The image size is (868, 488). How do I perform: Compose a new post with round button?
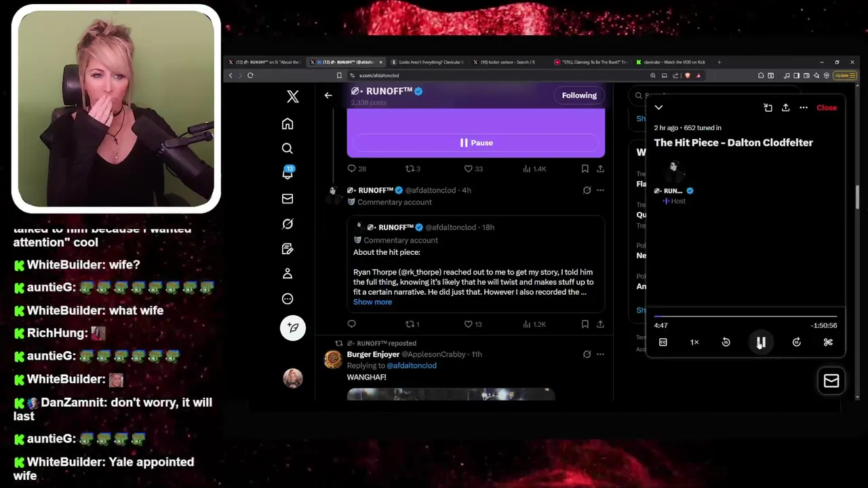(293, 327)
